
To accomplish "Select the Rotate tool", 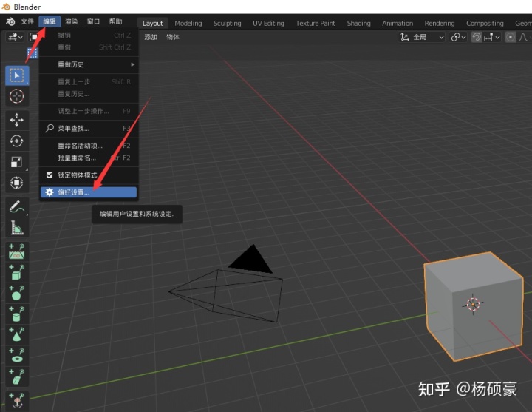I will point(17,141).
